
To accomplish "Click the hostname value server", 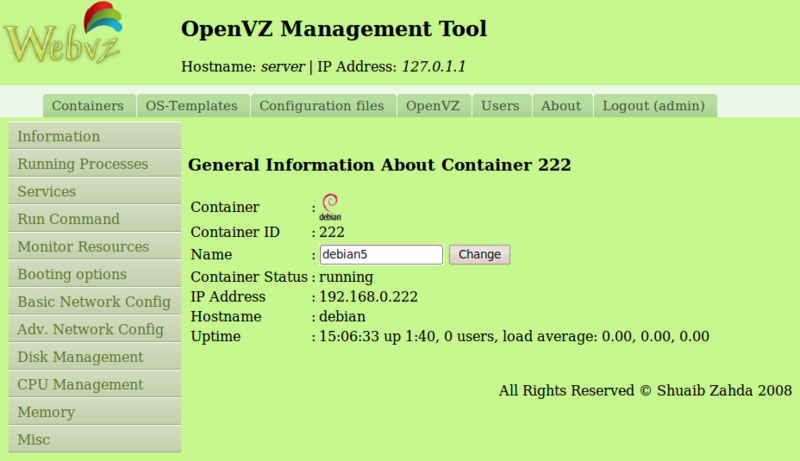I will pyautogui.click(x=283, y=66).
